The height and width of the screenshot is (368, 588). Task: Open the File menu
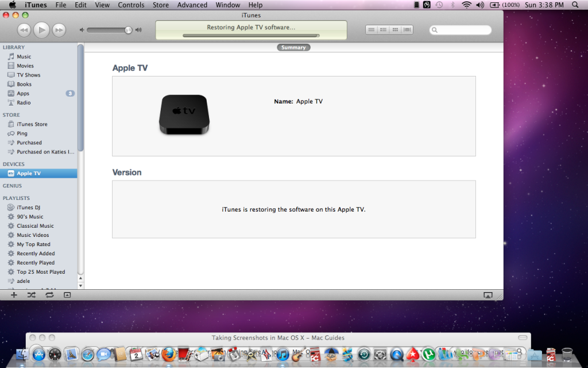61,5
